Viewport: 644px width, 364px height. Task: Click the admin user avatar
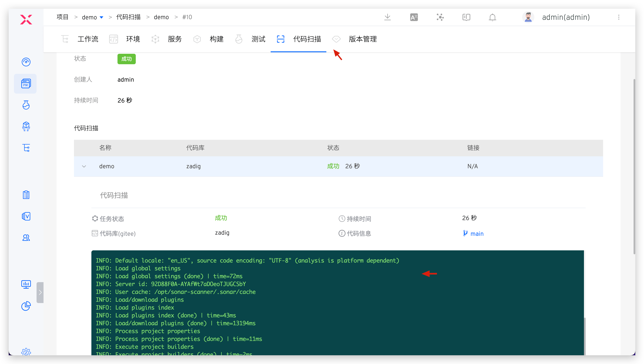(528, 17)
